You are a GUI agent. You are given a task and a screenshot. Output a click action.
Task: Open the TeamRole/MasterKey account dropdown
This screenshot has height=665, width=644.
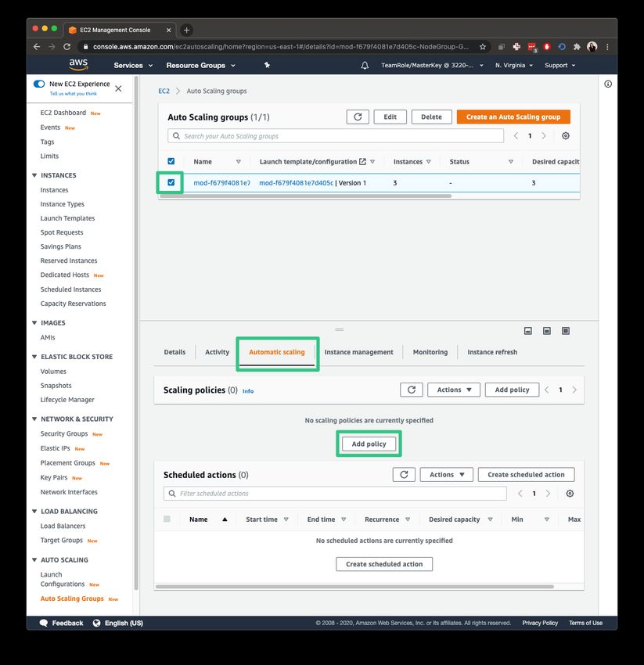pyautogui.click(x=432, y=65)
